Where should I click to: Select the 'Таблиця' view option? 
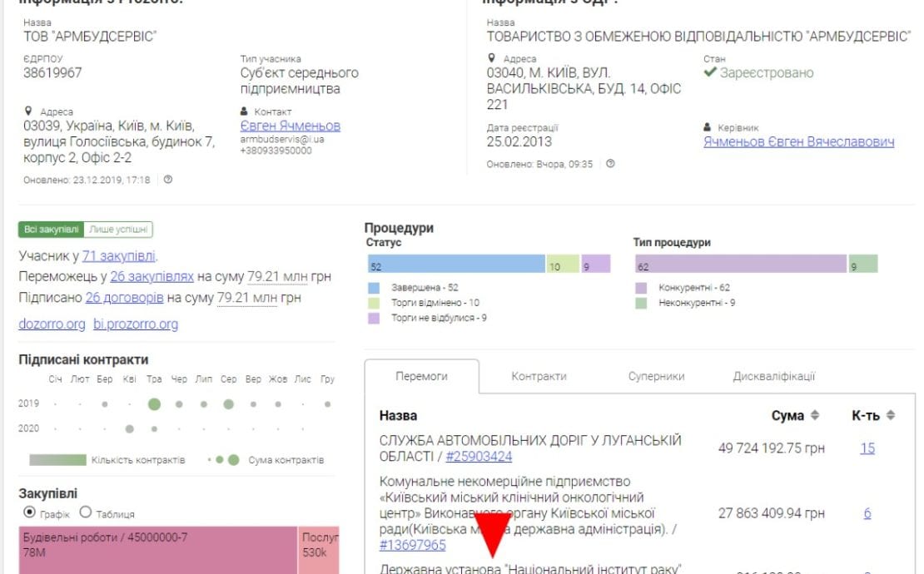86,512
